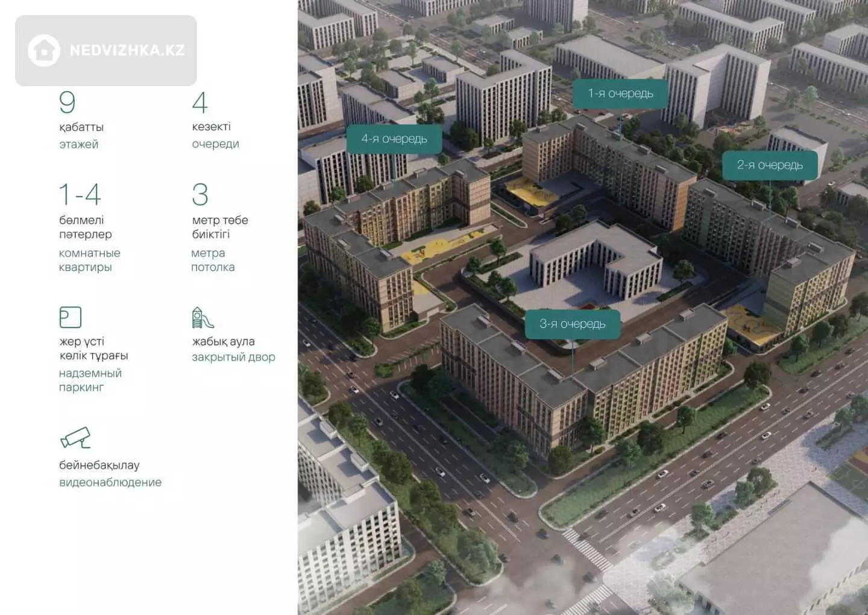Viewport: 868px width, 615px height.
Task: Select the 1-я очередь label
Action: (x=620, y=93)
